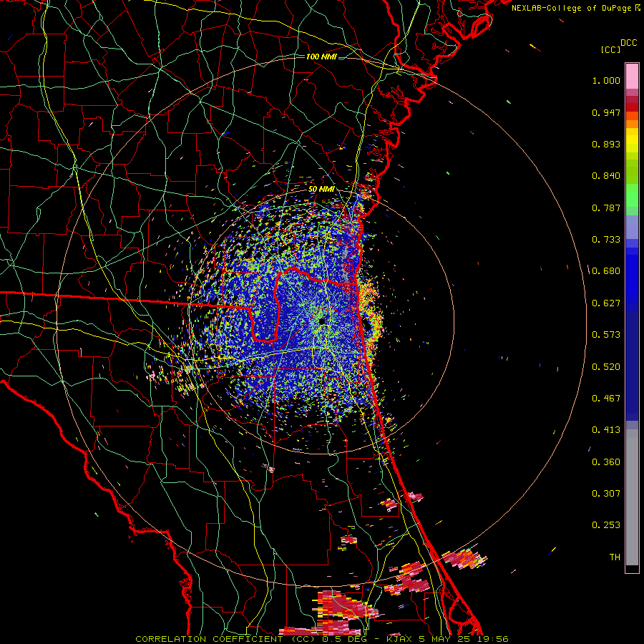Select the 0.947 scale value

click(x=606, y=112)
